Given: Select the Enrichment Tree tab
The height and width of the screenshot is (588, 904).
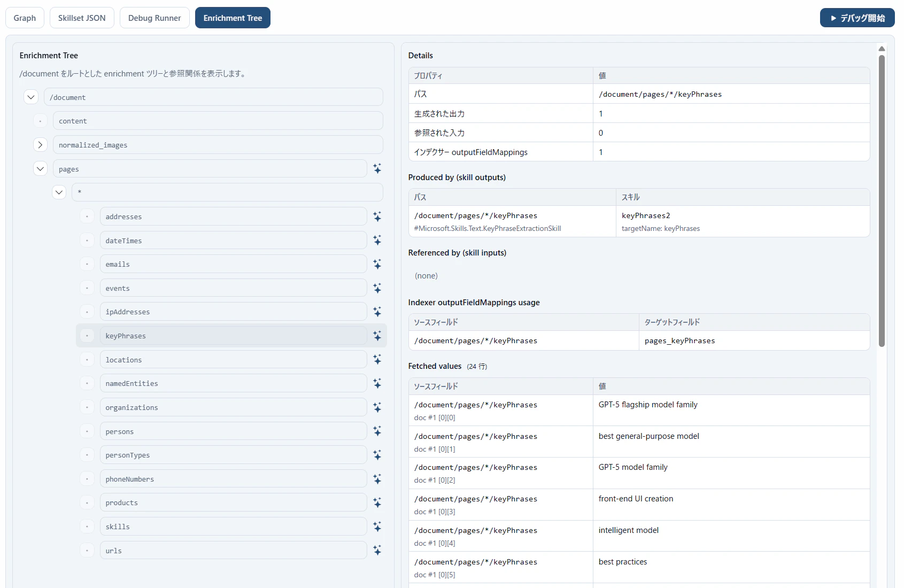Looking at the screenshot, I should coord(233,18).
